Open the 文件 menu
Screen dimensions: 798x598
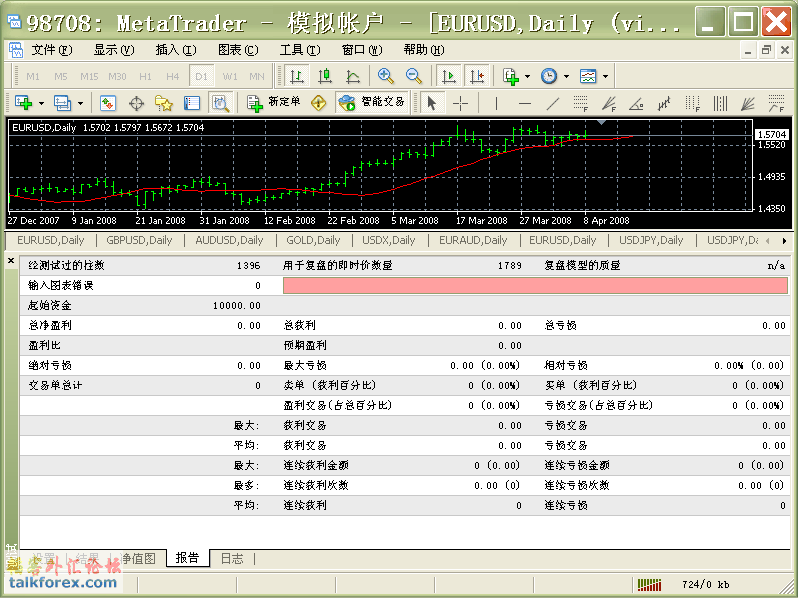(x=52, y=50)
